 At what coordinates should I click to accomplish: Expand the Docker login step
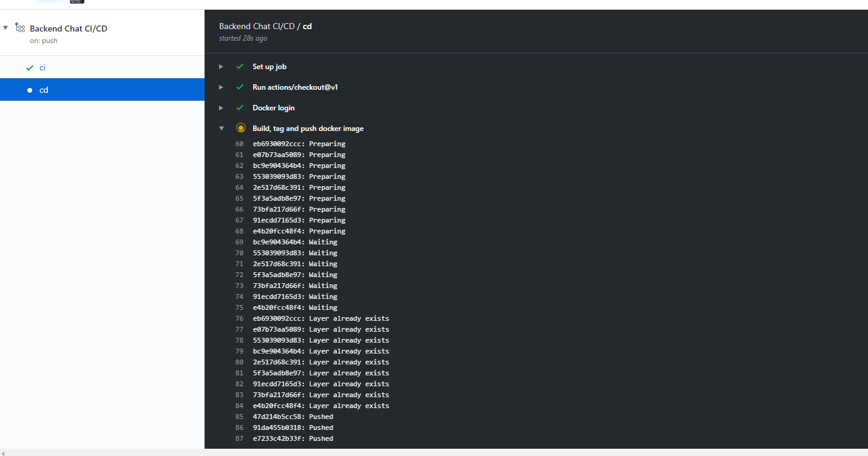tap(222, 108)
